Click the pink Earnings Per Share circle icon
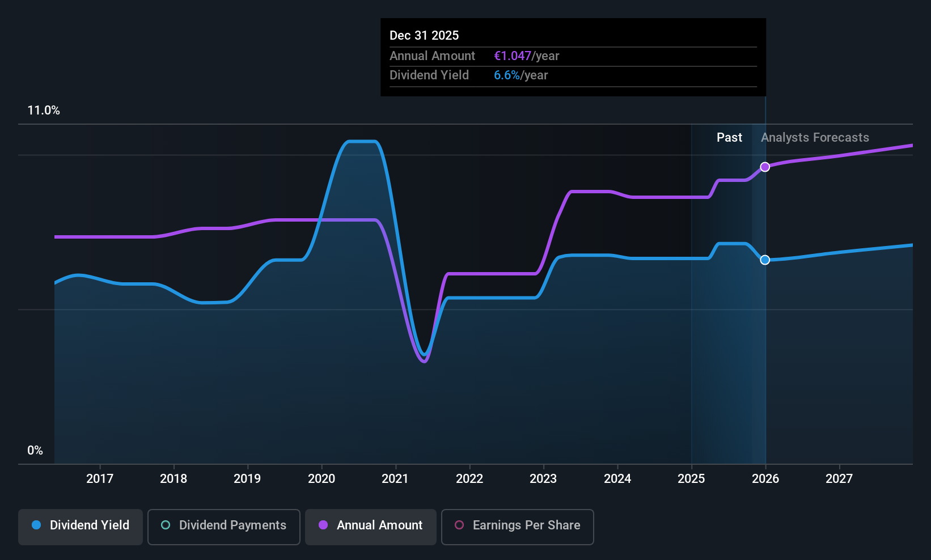931x560 pixels. 459,525
